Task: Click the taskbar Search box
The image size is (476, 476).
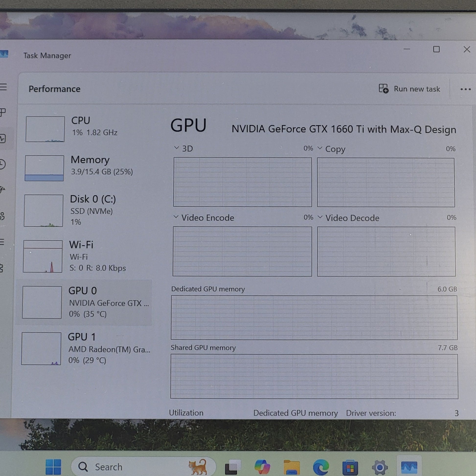Action: coord(143,467)
